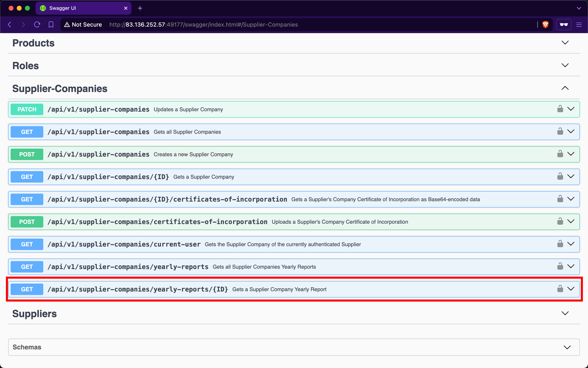This screenshot has width=588, height=368.
Task: Reload the Swagger UI page
Action: click(37, 25)
